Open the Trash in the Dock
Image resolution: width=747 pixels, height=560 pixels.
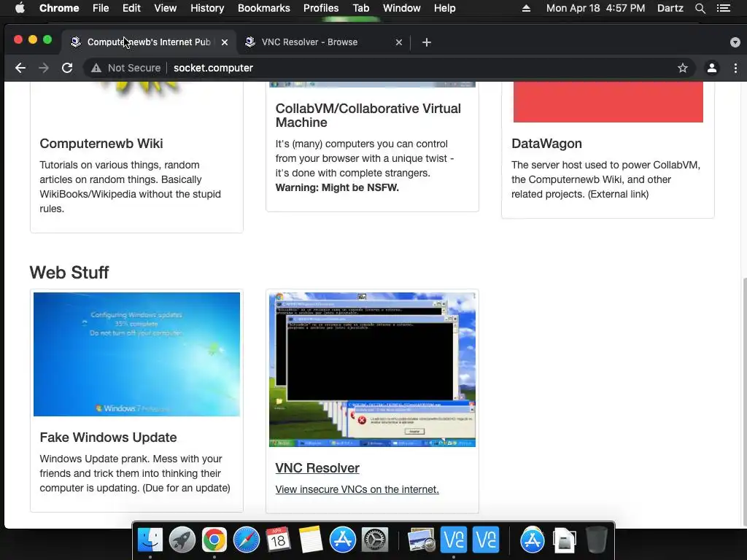pyautogui.click(x=597, y=540)
